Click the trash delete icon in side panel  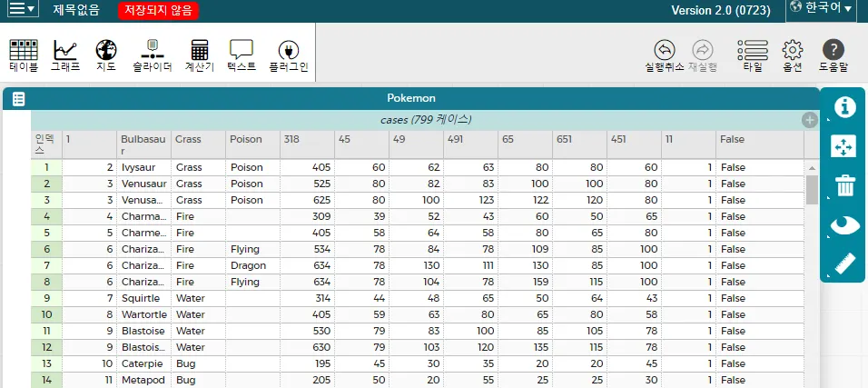point(844,186)
